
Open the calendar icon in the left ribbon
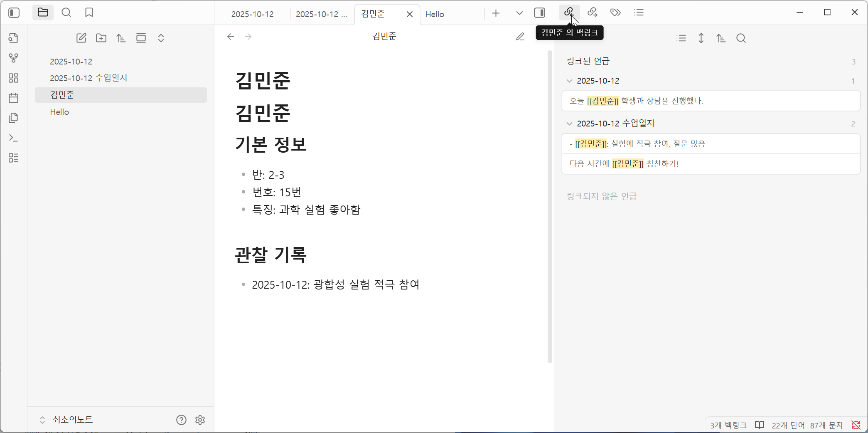tap(14, 98)
